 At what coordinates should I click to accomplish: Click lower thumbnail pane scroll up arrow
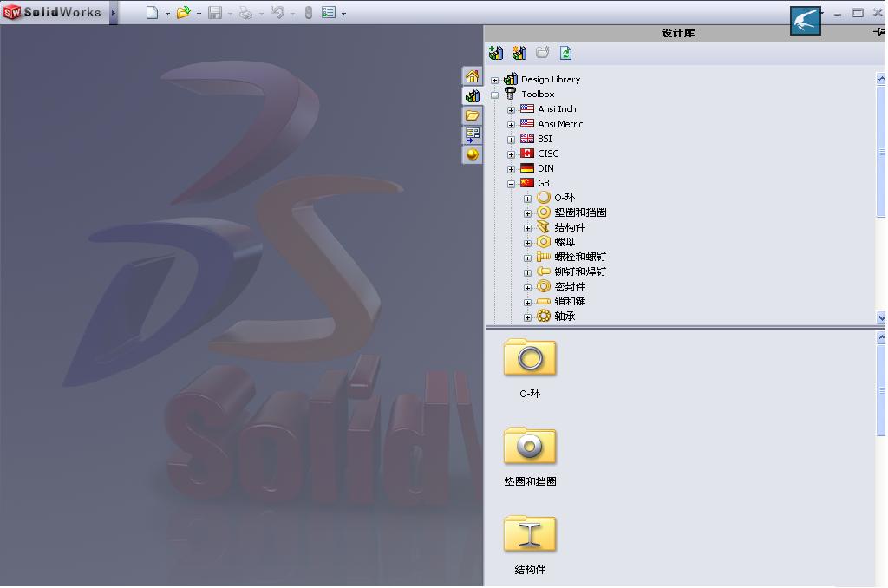tap(881, 337)
